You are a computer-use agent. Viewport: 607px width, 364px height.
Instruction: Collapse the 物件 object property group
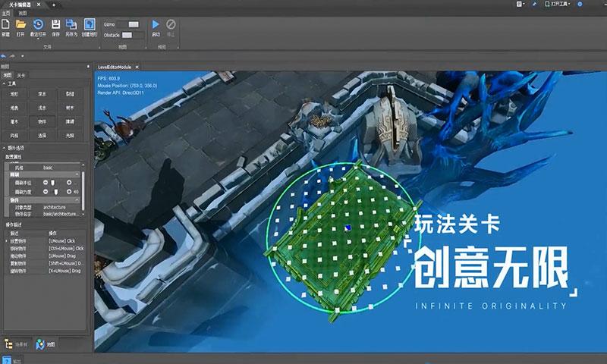[x=77, y=200]
